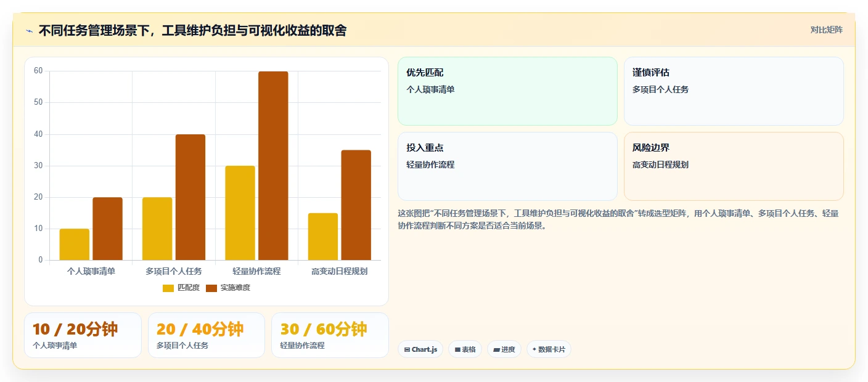
Task: Click the y-axis value 60
Action: 38,71
